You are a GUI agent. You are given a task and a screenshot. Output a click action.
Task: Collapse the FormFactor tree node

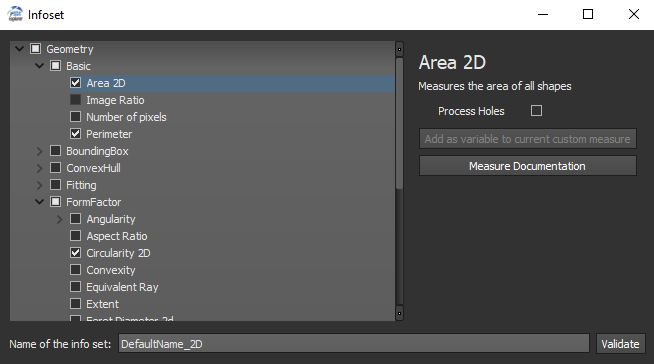39,202
